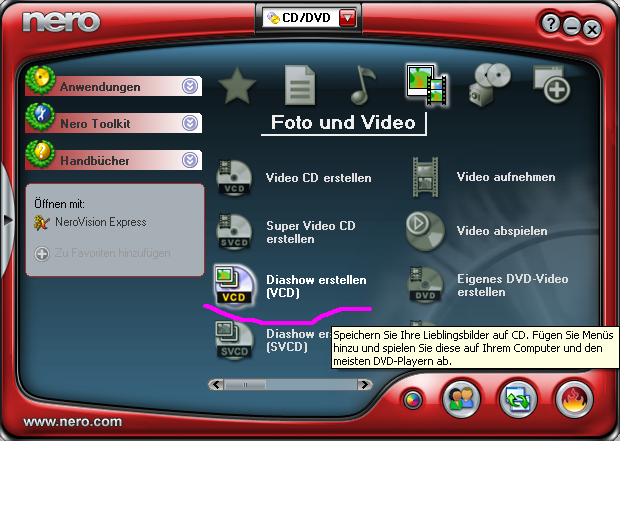Open Video abspielen task
640x512 pixels.
pyautogui.click(x=502, y=231)
